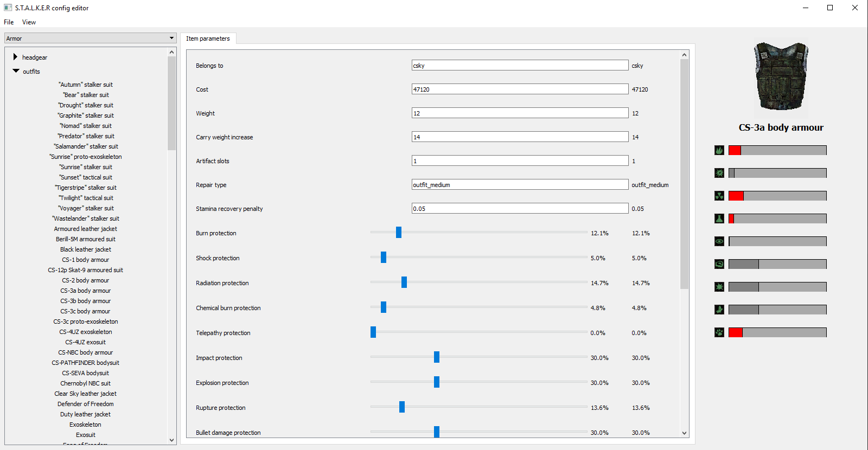The width and height of the screenshot is (868, 450).
Task: Choose "Sunrise" proto-exoskeleton from the list
Action: point(86,157)
